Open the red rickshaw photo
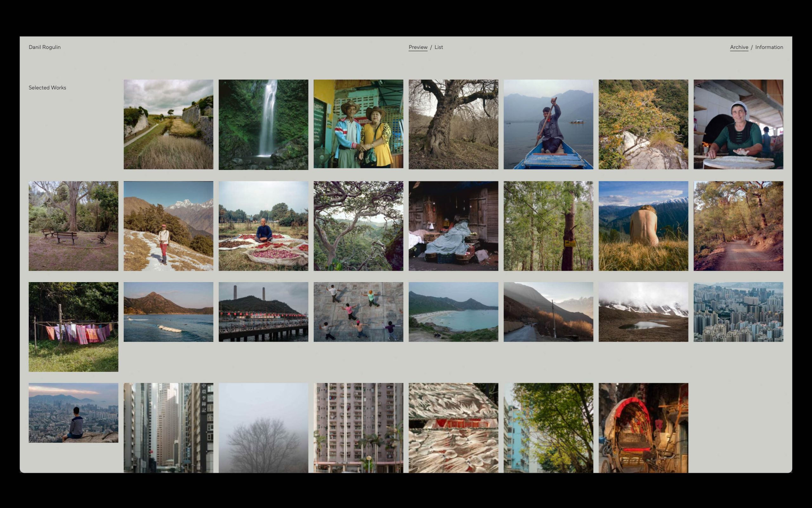Screen dimensions: 812x508 tap(643, 428)
